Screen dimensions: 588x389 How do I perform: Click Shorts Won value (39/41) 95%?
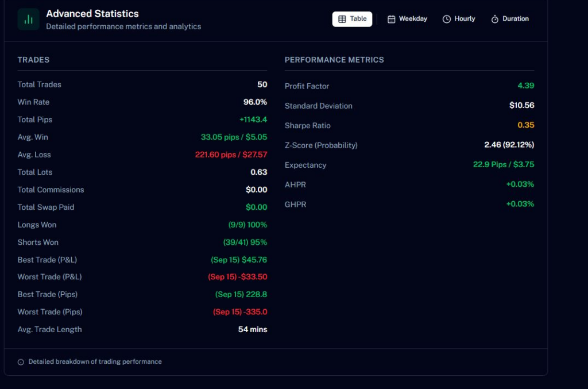click(245, 242)
